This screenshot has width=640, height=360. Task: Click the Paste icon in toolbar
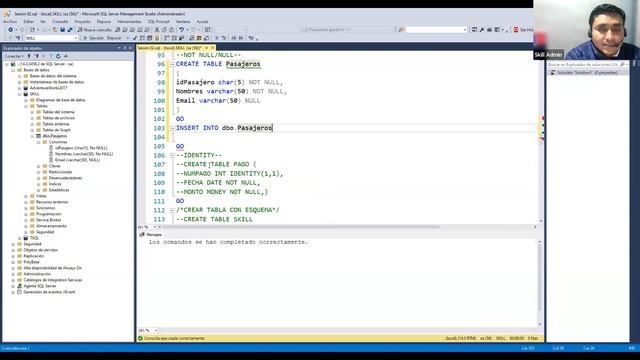(x=171, y=30)
